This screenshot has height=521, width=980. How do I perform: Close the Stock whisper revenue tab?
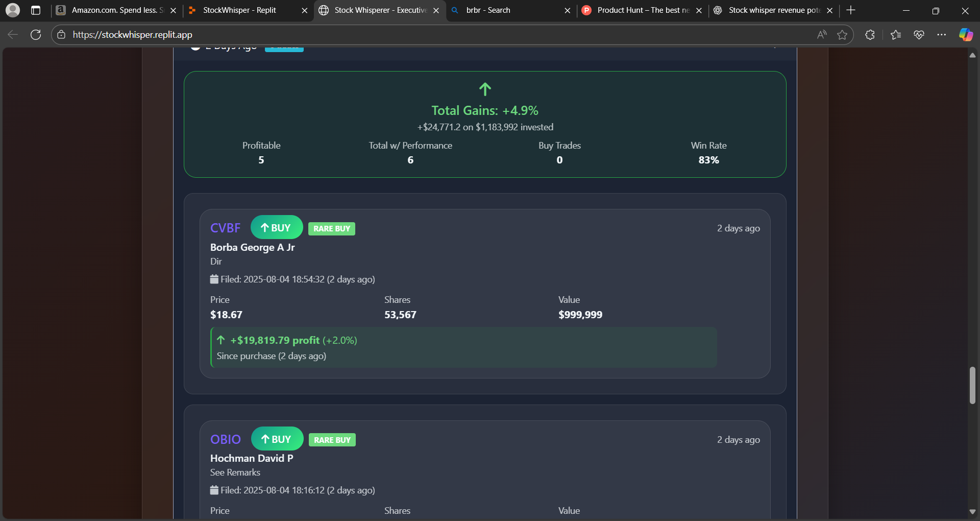(x=830, y=10)
